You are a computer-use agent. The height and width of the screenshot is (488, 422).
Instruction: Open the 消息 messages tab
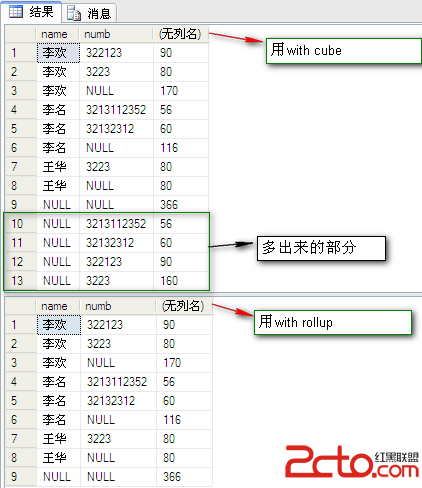89,13
